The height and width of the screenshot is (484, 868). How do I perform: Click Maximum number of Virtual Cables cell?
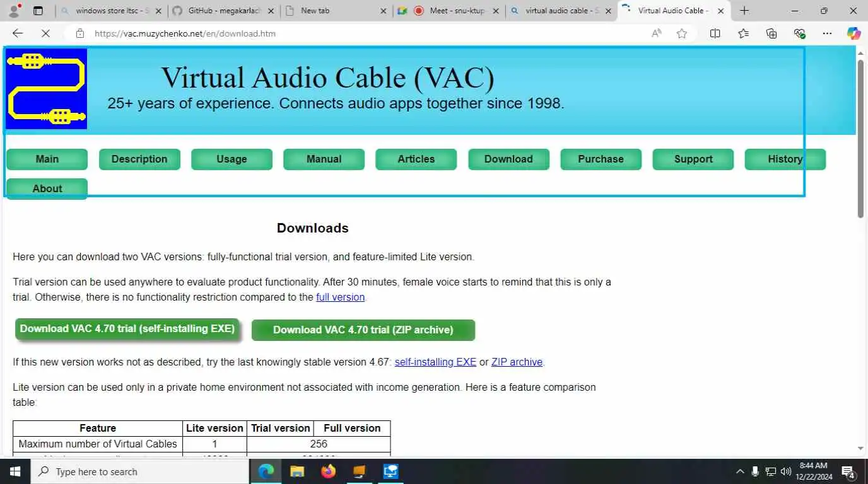98,444
